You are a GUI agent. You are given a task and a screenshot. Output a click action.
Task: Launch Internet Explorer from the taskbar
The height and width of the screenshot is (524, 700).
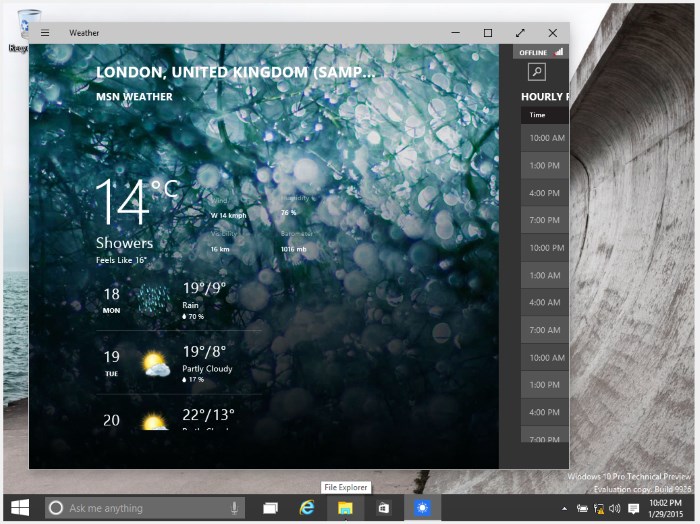coord(307,508)
